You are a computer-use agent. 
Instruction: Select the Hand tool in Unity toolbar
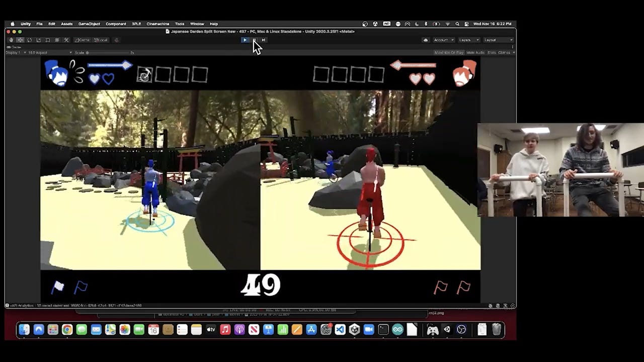pyautogui.click(x=11, y=40)
